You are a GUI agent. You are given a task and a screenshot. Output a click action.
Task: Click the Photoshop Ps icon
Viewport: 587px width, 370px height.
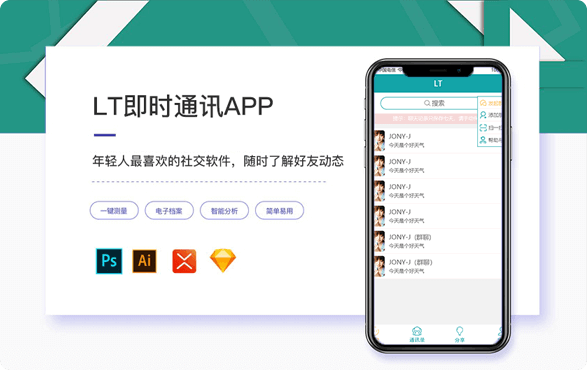click(x=109, y=261)
